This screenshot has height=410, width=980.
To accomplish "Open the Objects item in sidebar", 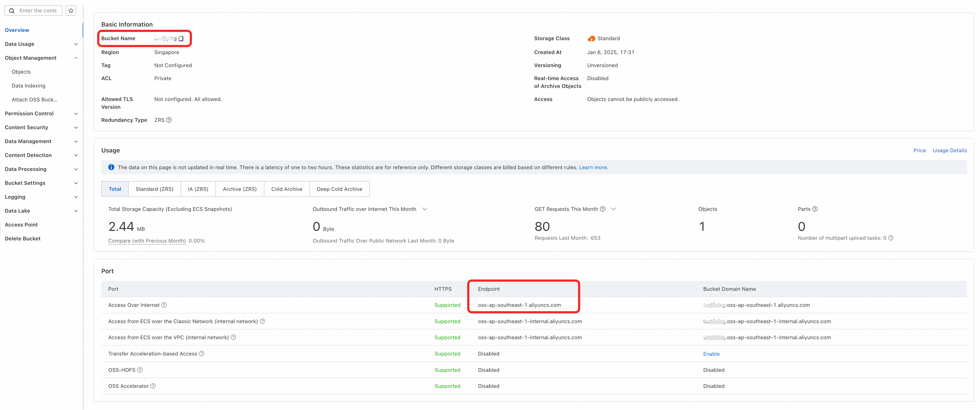I will pos(21,72).
